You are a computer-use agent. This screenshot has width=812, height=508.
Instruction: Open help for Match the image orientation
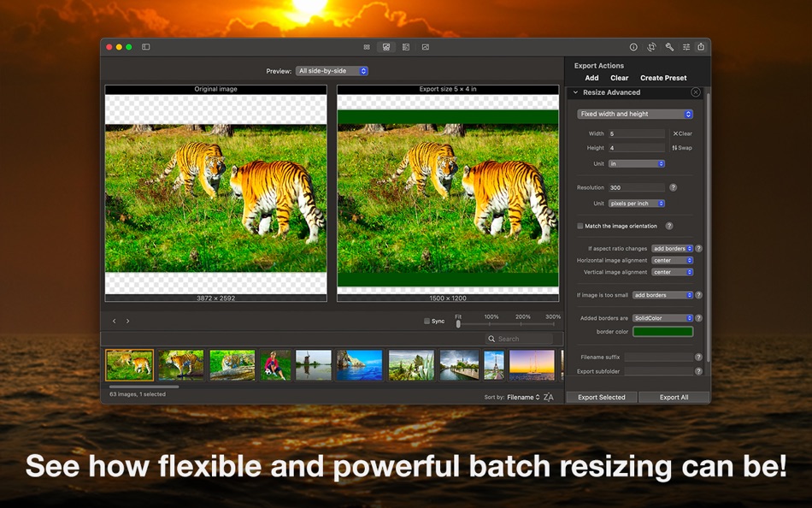[669, 226]
